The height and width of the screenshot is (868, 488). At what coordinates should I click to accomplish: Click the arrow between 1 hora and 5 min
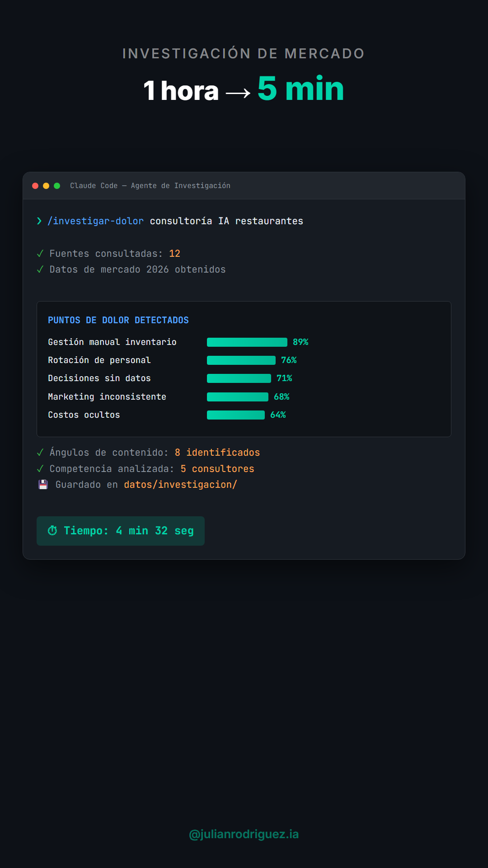(x=238, y=93)
